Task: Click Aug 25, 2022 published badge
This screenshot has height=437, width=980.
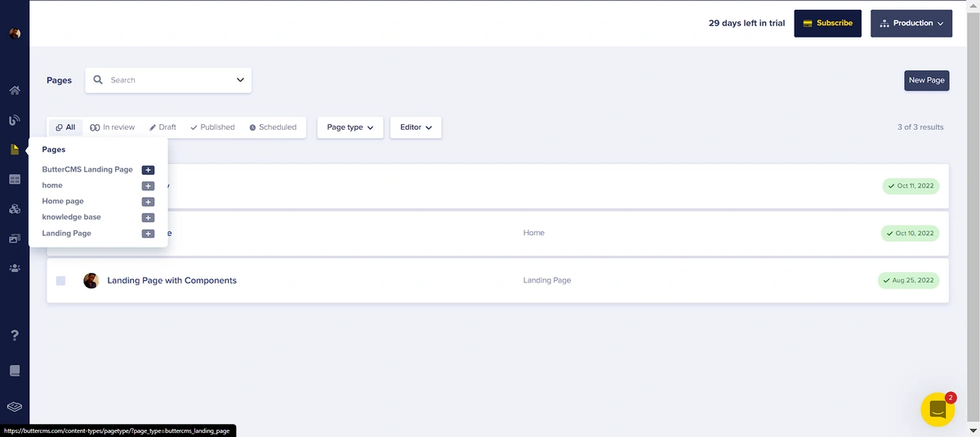Action: (908, 280)
